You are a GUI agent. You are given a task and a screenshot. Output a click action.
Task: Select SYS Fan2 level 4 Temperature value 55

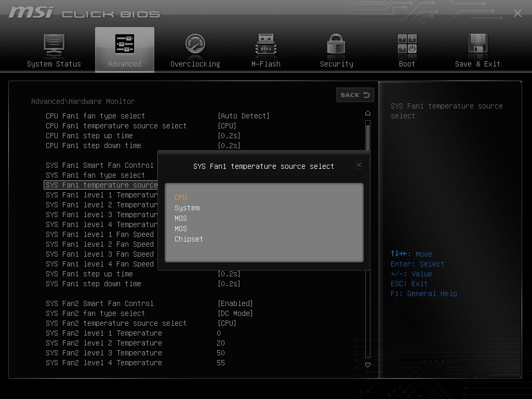click(x=220, y=363)
